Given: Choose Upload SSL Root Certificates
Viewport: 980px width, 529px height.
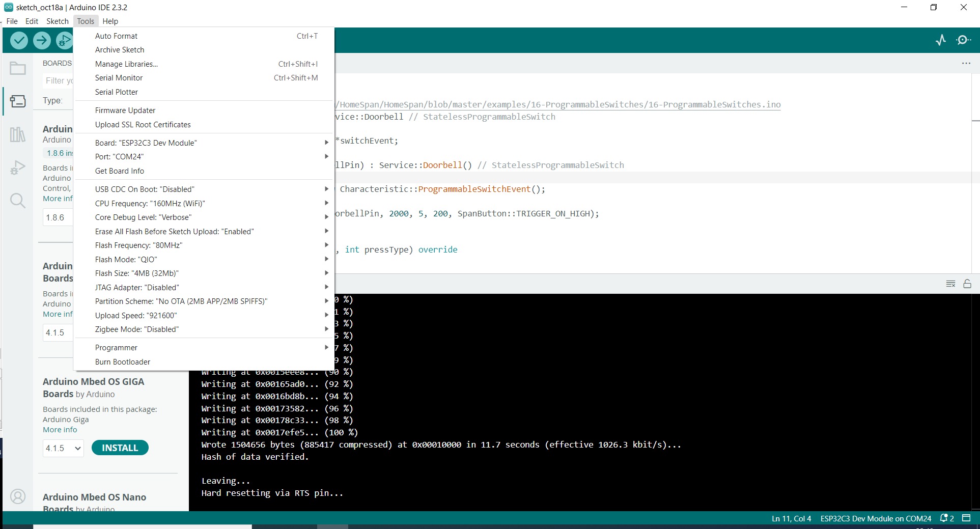Looking at the screenshot, I should click(204, 125).
